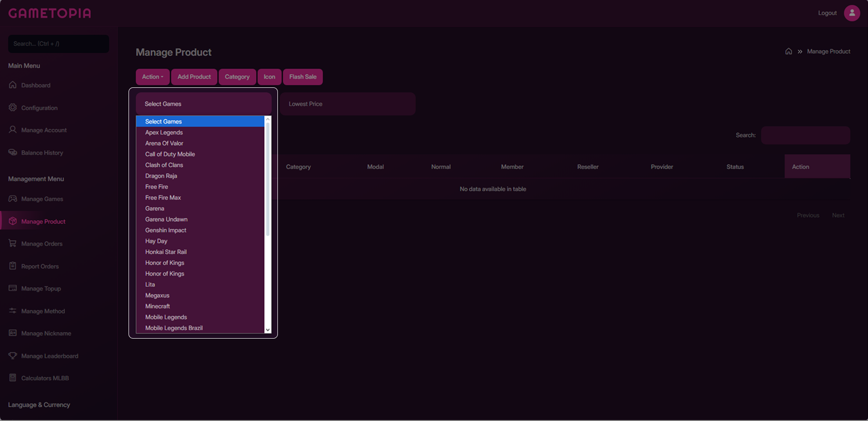
Task: Open the user profile avatar
Action: click(852, 13)
